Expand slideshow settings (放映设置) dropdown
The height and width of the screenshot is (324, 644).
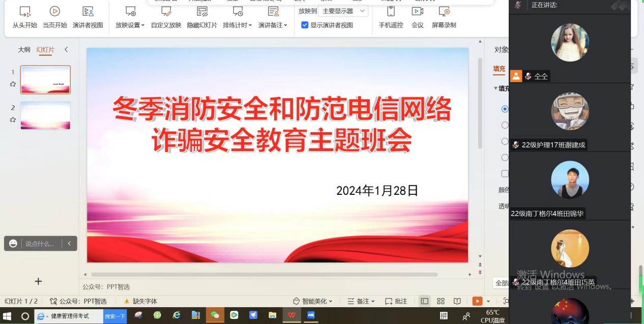click(x=130, y=25)
